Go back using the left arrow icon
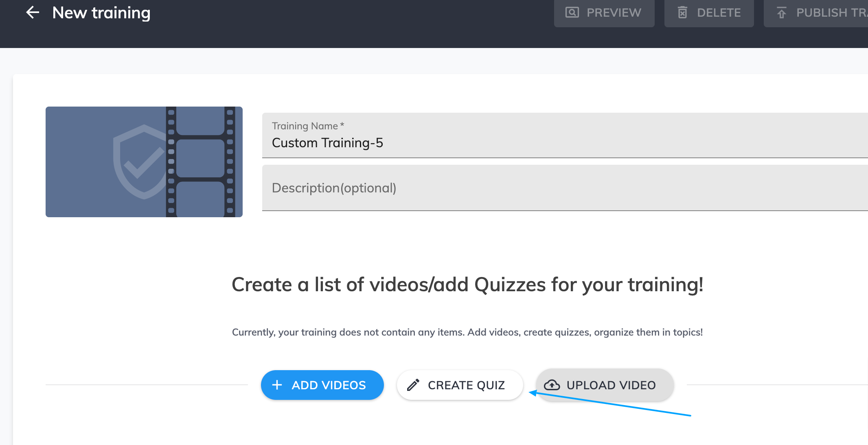This screenshot has height=445, width=868. coord(33,13)
